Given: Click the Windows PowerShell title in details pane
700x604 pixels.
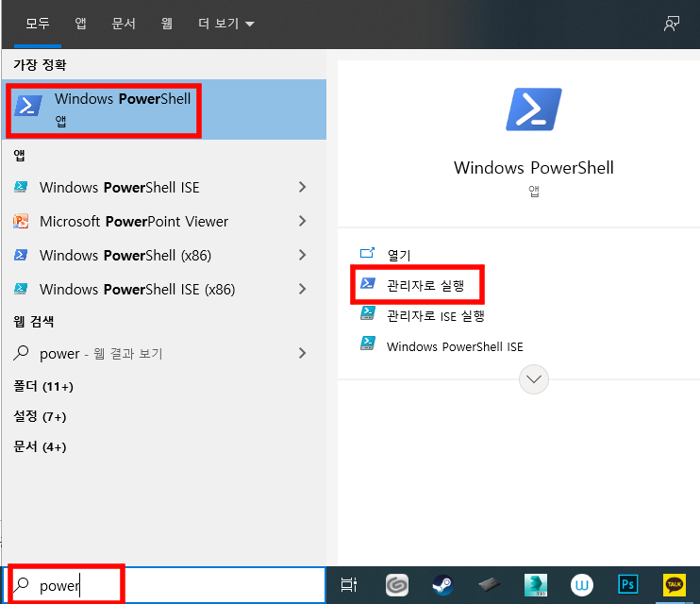Looking at the screenshot, I should click(x=533, y=168).
